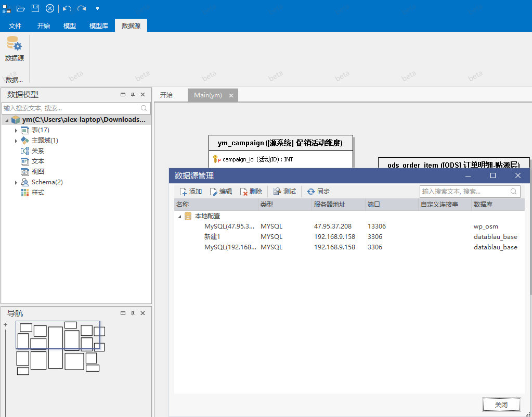Select the 样式 tree item

[37, 193]
